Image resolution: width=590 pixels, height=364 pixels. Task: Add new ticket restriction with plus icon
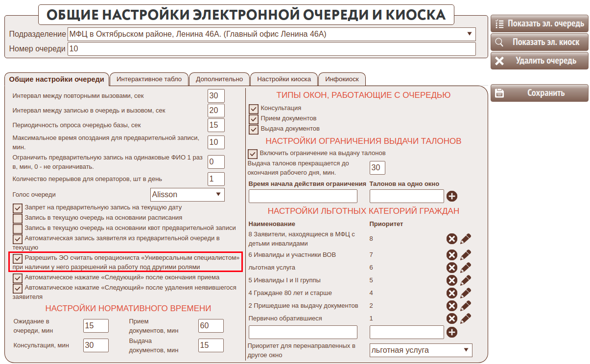pyautogui.click(x=451, y=196)
